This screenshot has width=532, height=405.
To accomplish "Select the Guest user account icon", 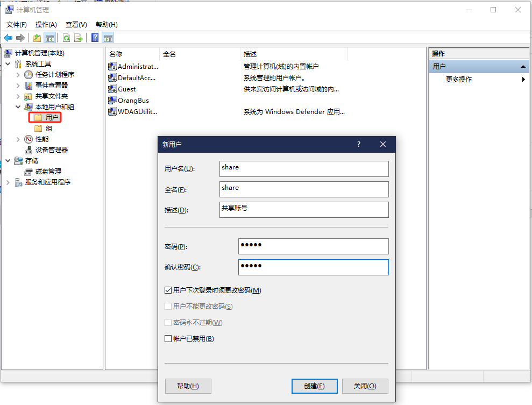I will coord(112,89).
